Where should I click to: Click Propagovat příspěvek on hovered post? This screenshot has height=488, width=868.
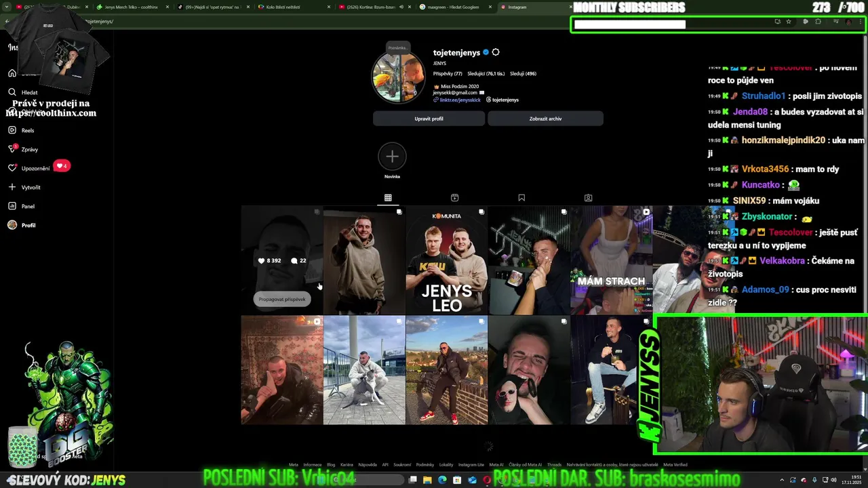pos(282,299)
